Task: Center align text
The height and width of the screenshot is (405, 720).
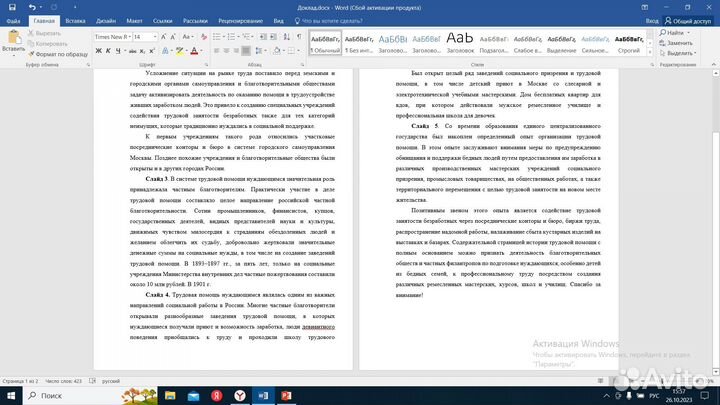Action: pyautogui.click(x=226, y=51)
